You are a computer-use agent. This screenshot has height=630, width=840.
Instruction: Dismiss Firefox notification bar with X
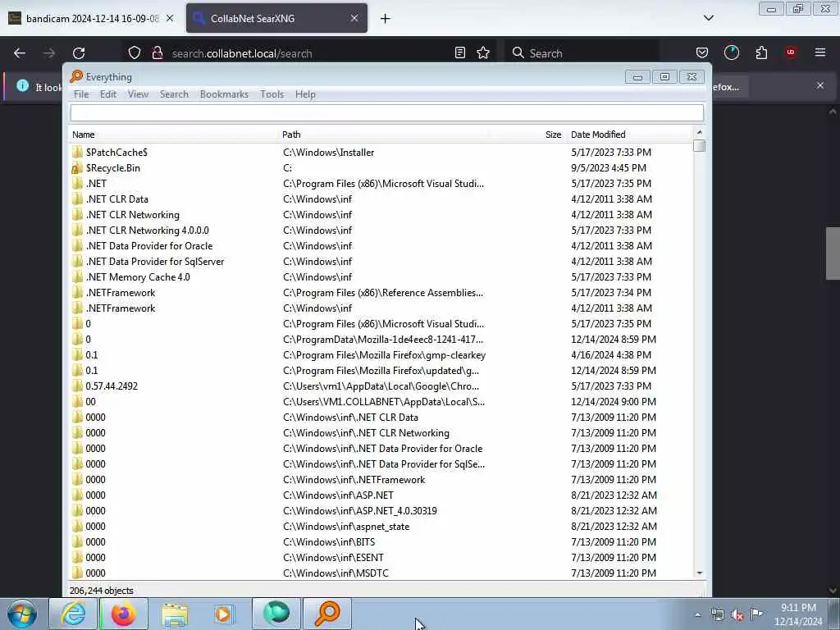pyautogui.click(x=820, y=85)
